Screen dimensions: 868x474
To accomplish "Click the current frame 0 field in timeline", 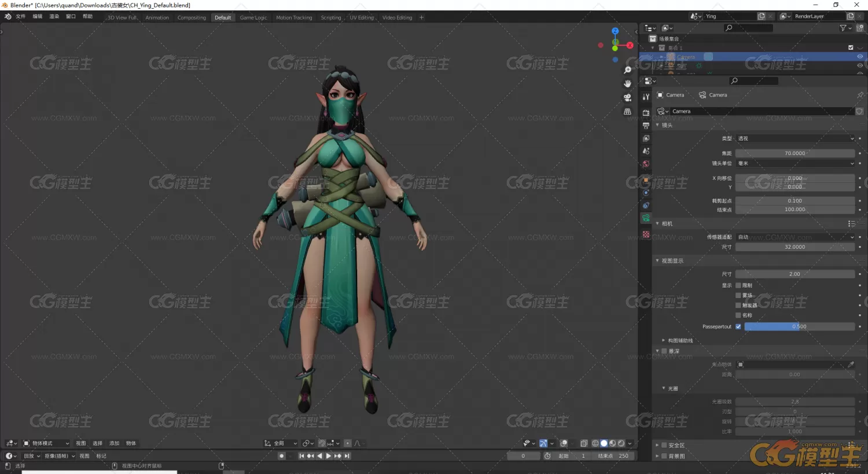I will (x=523, y=456).
